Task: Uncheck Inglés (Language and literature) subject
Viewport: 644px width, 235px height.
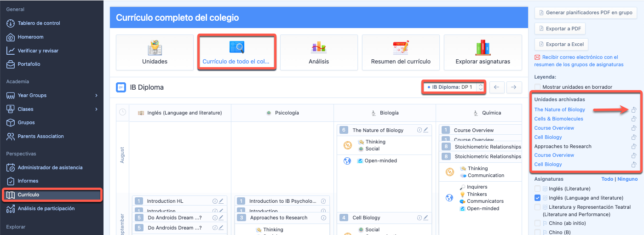Action: click(537, 198)
